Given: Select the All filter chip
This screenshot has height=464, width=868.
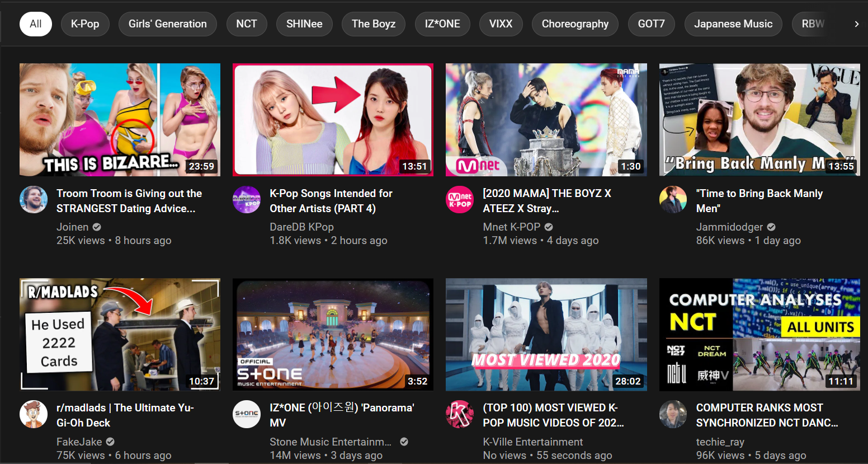Looking at the screenshot, I should pyautogui.click(x=36, y=24).
